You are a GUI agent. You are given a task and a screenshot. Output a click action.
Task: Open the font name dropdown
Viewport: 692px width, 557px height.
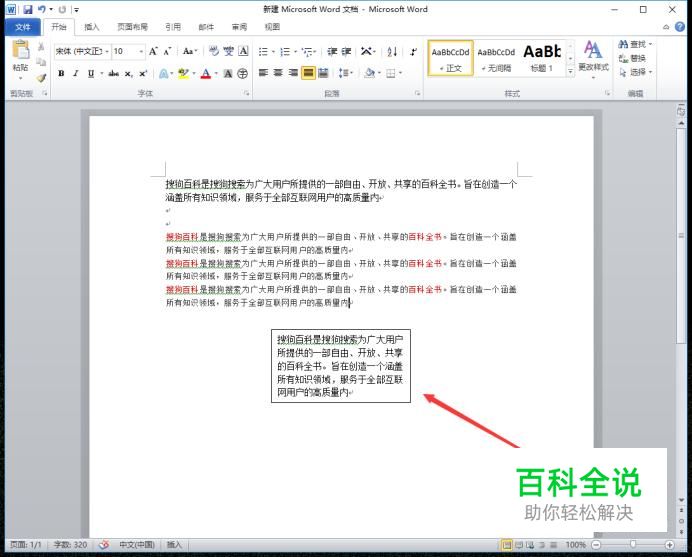(x=107, y=52)
